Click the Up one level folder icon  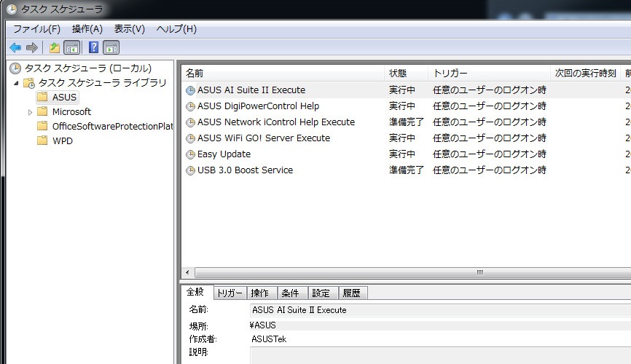tap(55, 48)
